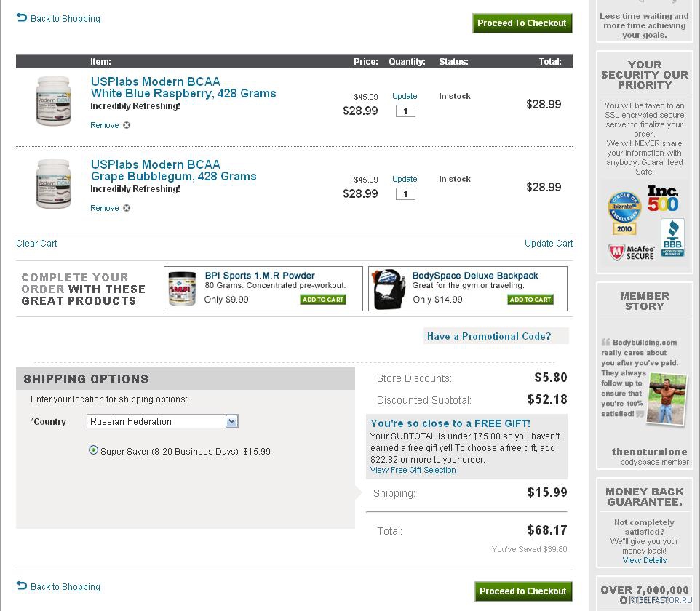Open the View Free Gift Selection link
The height and width of the screenshot is (611, 700).
tap(413, 470)
